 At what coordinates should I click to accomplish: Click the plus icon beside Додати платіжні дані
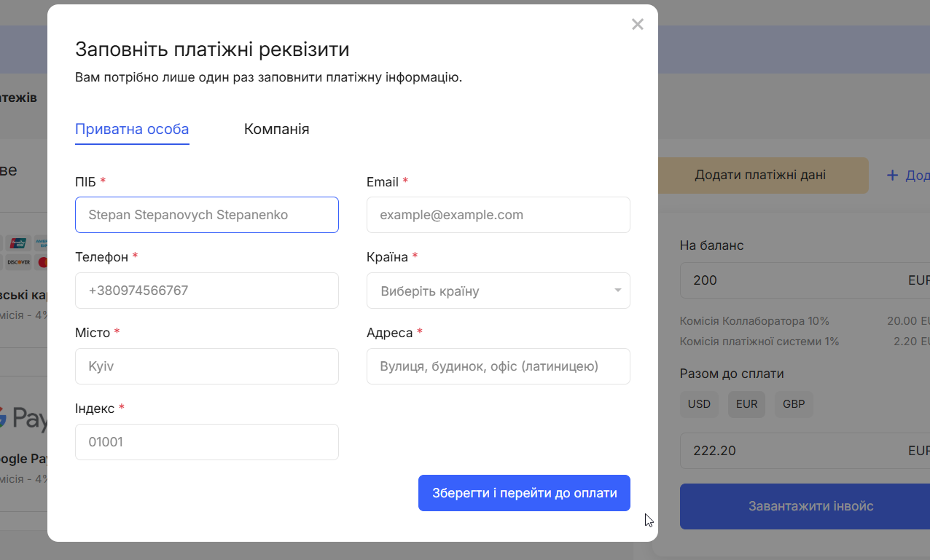pyautogui.click(x=892, y=176)
